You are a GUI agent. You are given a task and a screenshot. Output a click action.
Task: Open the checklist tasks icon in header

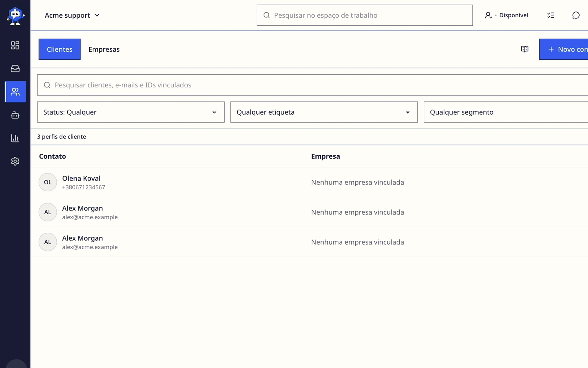coord(551,15)
